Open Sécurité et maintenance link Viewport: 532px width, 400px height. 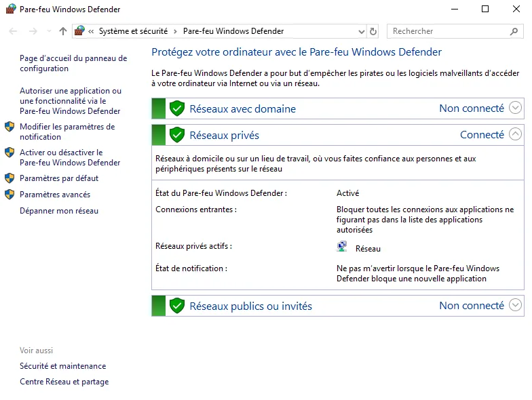[62, 366]
